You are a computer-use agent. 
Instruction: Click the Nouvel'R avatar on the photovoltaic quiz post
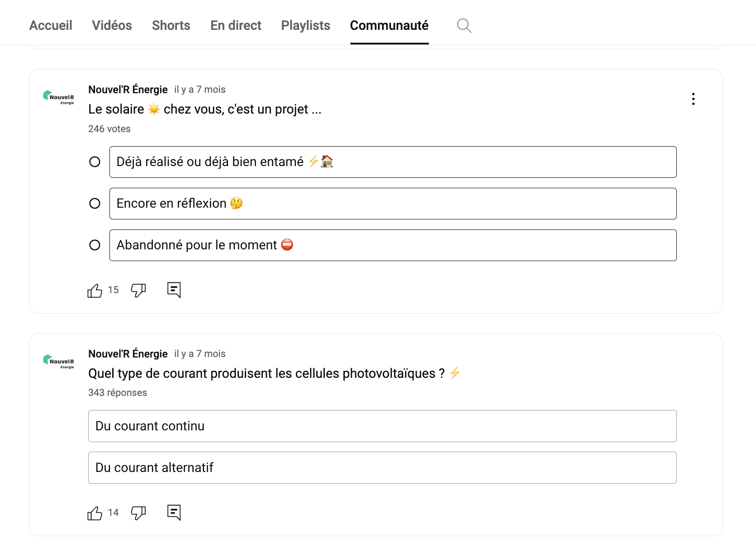coord(59,361)
